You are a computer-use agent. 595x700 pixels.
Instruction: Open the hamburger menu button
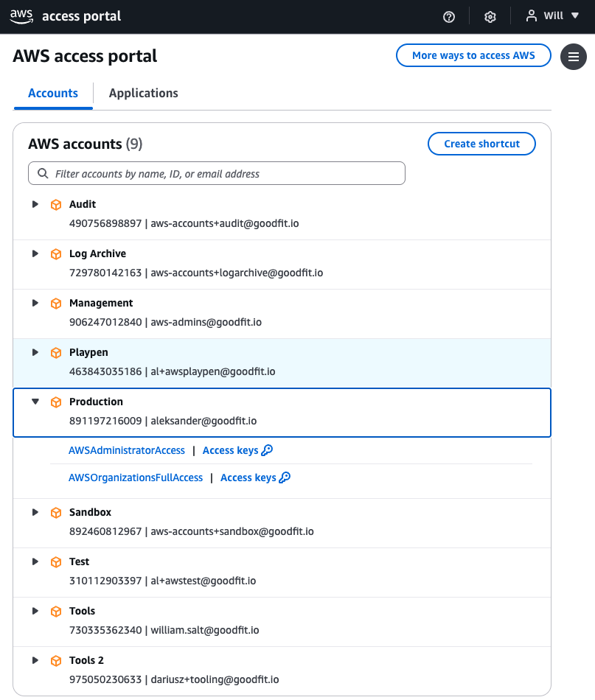click(574, 57)
